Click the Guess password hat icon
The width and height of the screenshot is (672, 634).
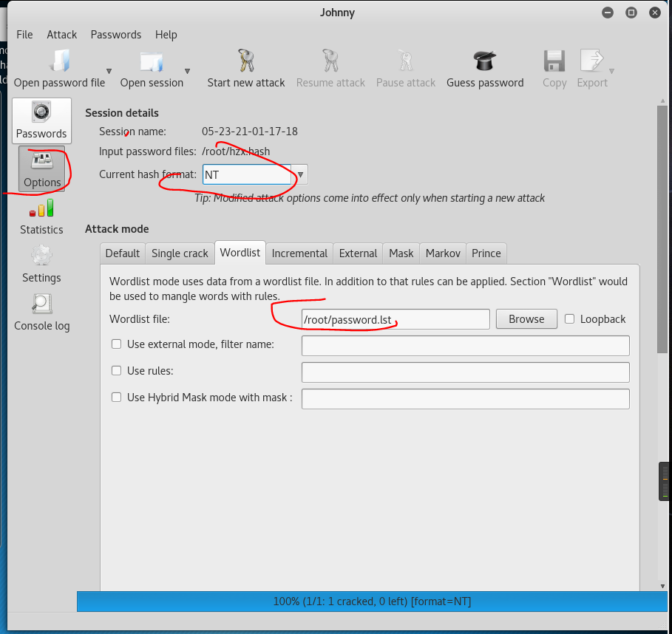coord(484,62)
